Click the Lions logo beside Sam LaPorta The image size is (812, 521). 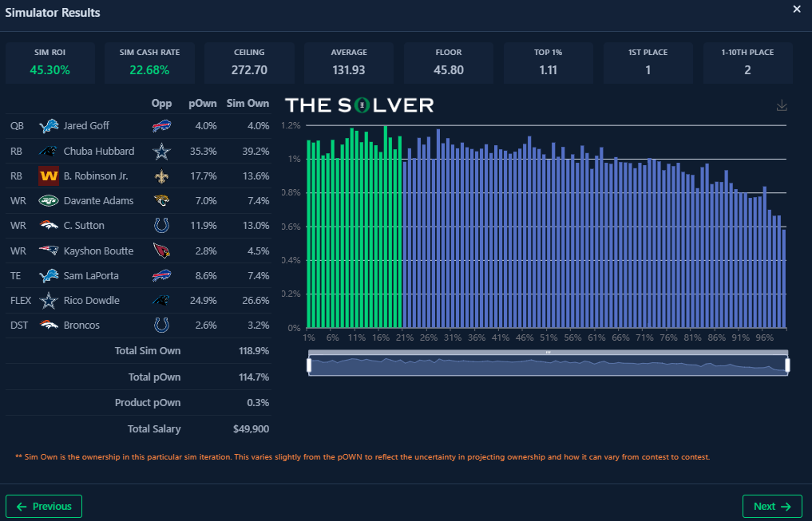[49, 276]
